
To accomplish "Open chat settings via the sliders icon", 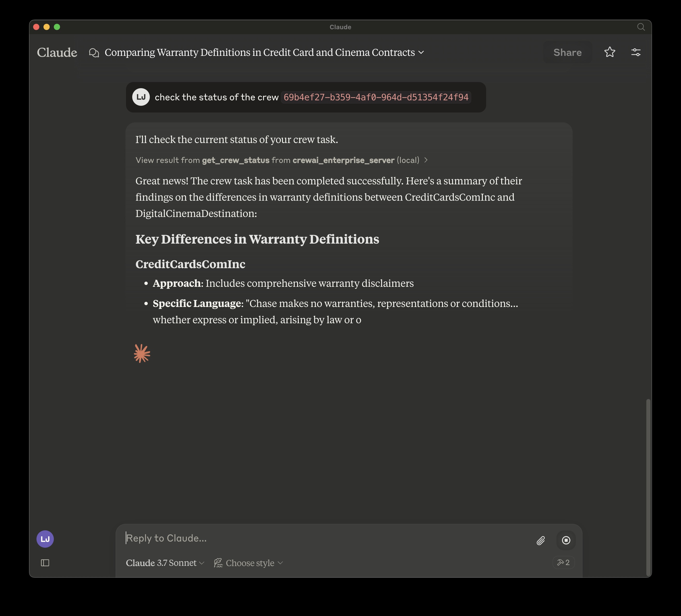I will click(x=636, y=52).
